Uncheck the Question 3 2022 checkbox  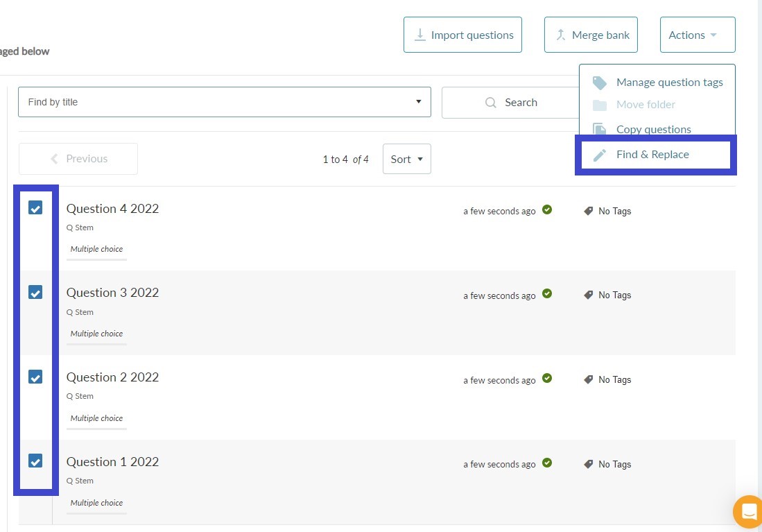click(35, 292)
